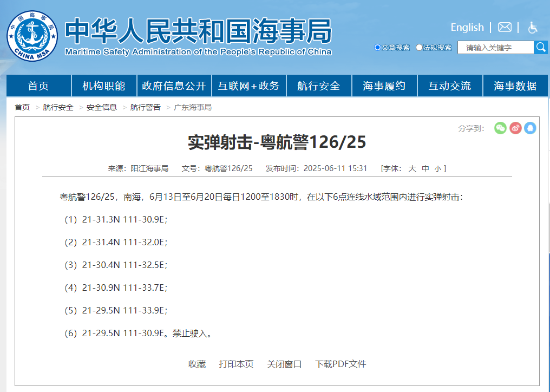The width and height of the screenshot is (550, 392).
Task: Click publish time 2025-06-11 15:31
Action: (x=335, y=168)
